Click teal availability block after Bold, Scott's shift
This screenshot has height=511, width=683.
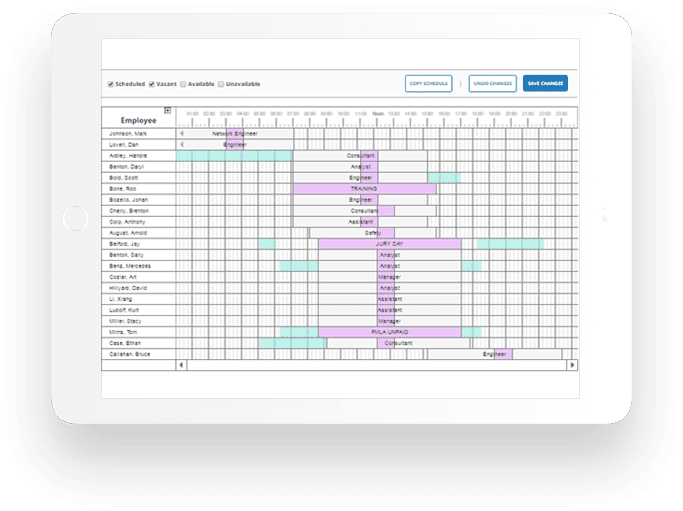(444, 178)
